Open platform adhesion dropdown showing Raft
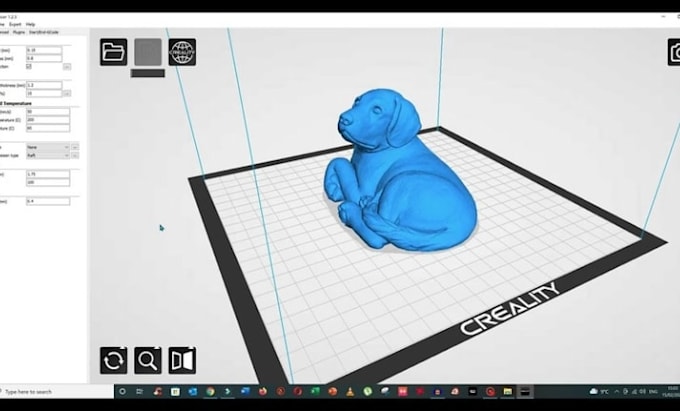 click(48, 155)
